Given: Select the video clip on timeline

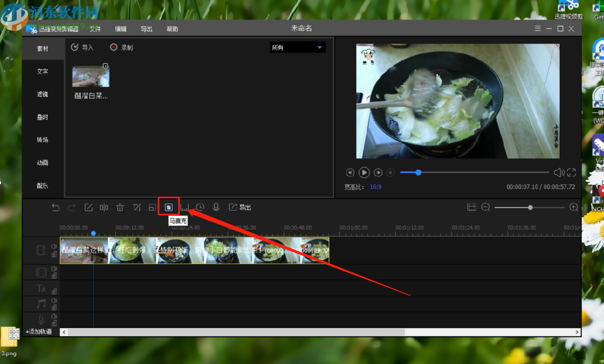Looking at the screenshot, I should (x=195, y=250).
